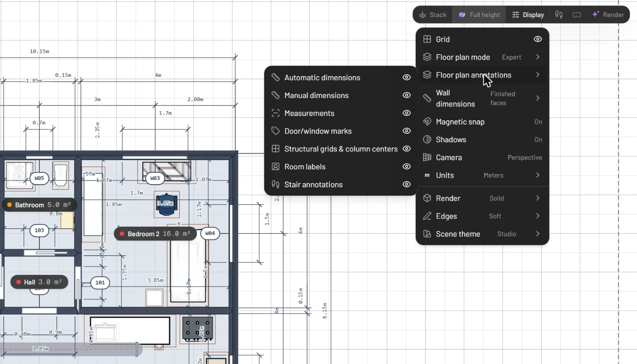
Task: Click the W04 window mark
Action: click(x=210, y=233)
